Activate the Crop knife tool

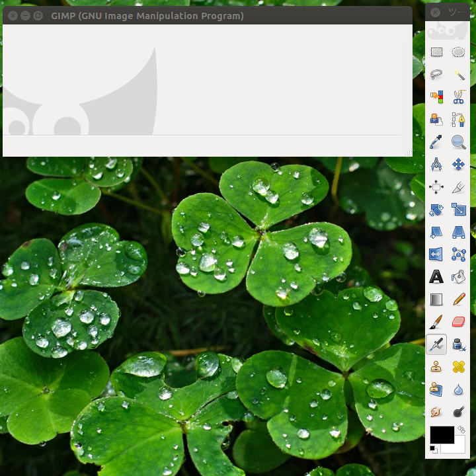click(x=458, y=187)
